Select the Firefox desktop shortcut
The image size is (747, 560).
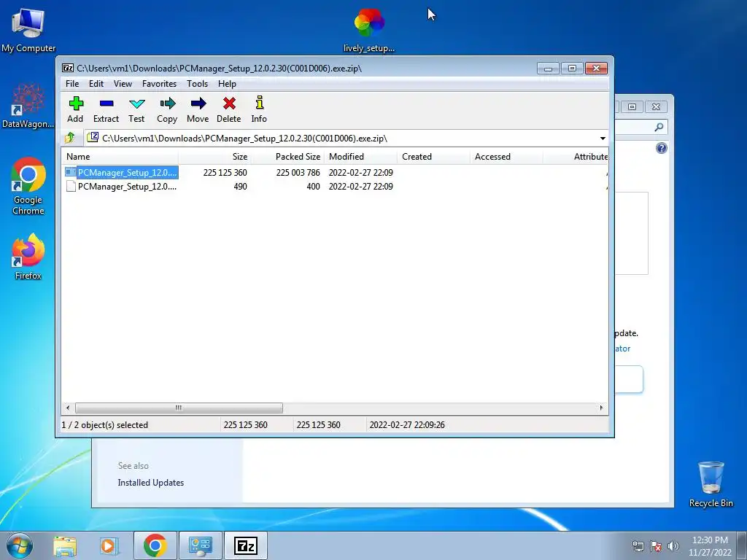tap(28, 257)
